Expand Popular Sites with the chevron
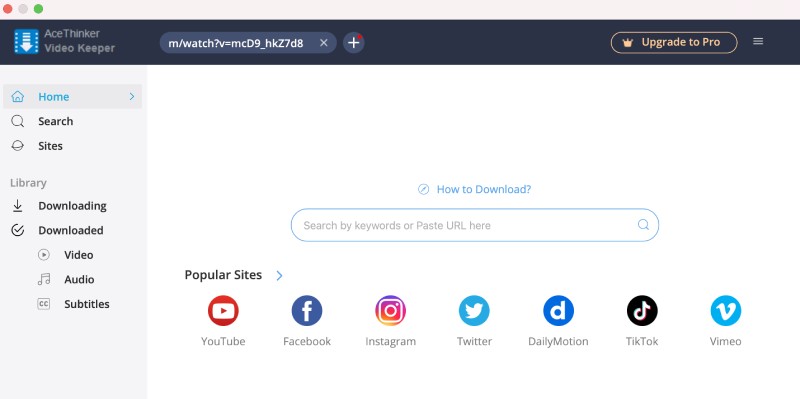 (x=279, y=276)
